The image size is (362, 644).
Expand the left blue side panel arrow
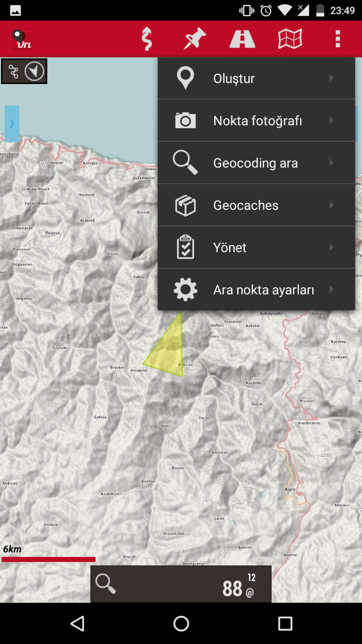pos(12,124)
